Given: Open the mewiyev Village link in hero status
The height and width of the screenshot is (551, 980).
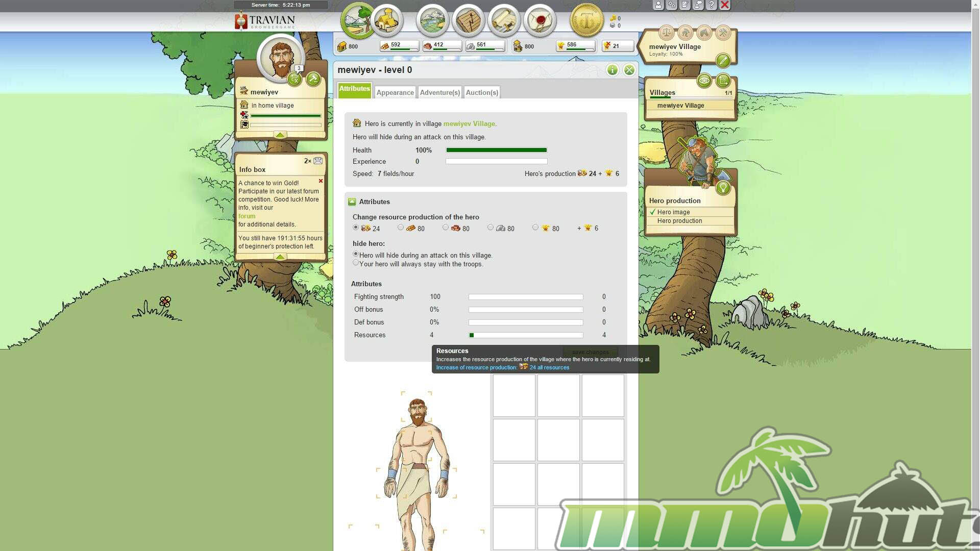Looking at the screenshot, I should (469, 124).
